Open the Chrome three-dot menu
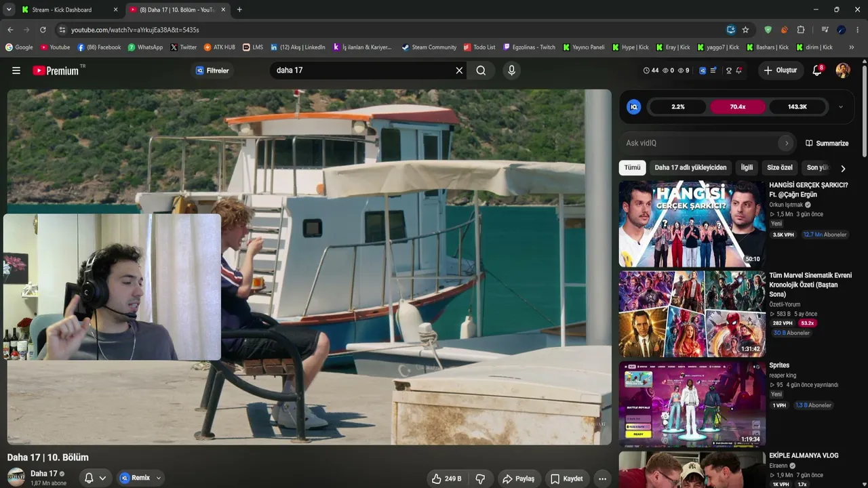This screenshot has height=488, width=868. point(858,30)
